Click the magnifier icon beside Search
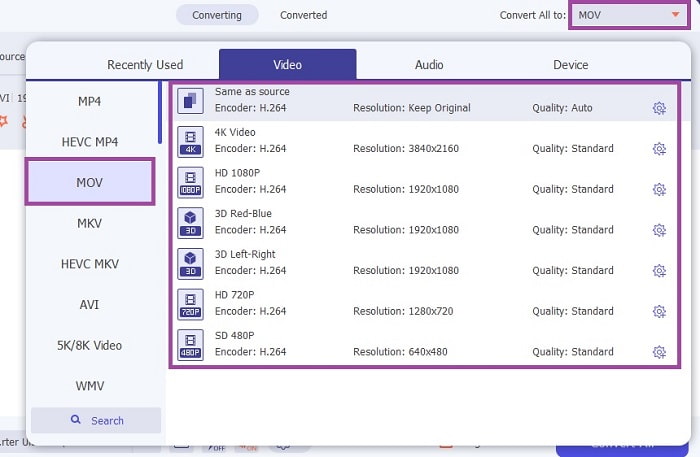The width and height of the screenshot is (700, 457). [x=76, y=421]
